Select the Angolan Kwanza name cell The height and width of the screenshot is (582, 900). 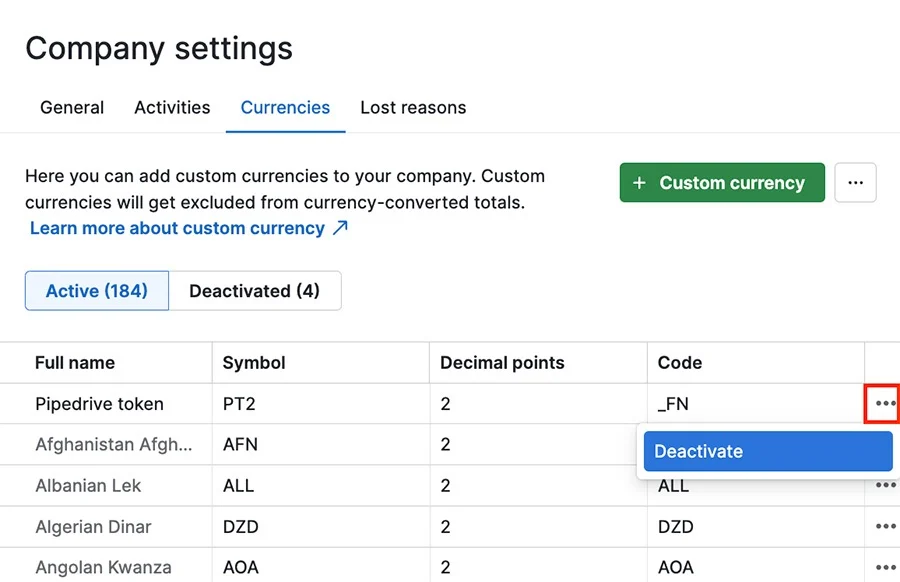106,565
